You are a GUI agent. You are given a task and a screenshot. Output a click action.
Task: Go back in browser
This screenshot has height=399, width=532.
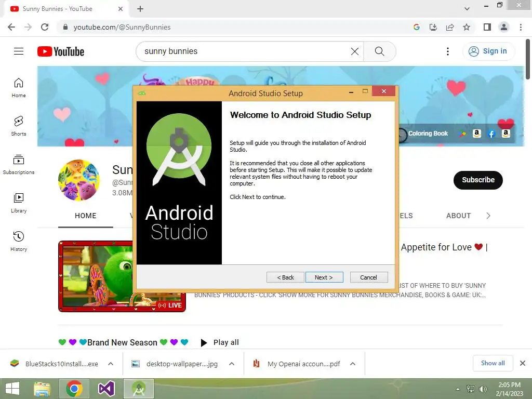point(11,27)
